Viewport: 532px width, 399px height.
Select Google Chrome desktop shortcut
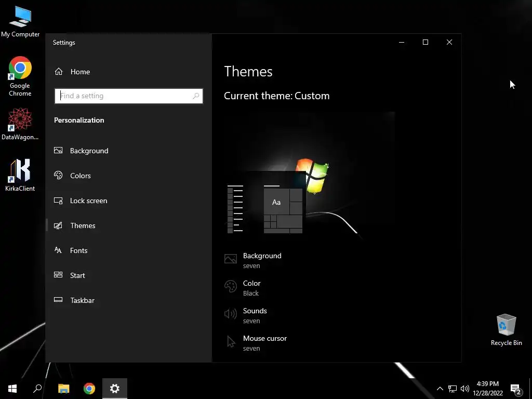(20, 77)
